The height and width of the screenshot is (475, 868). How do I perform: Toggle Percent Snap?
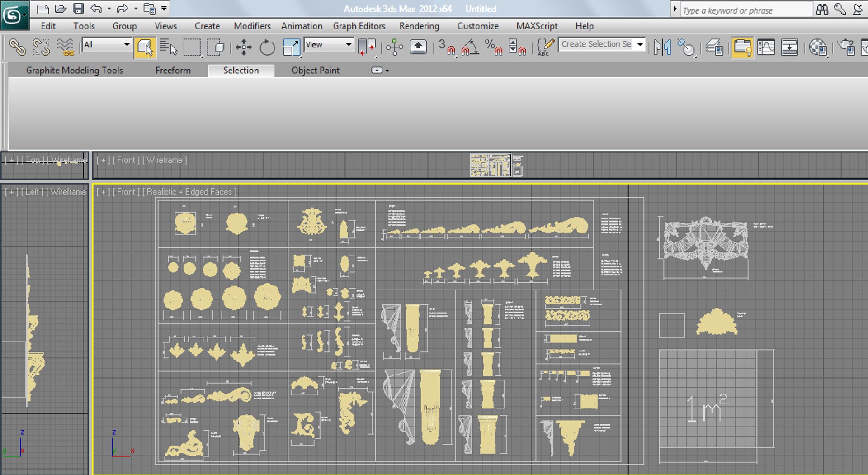[493, 47]
